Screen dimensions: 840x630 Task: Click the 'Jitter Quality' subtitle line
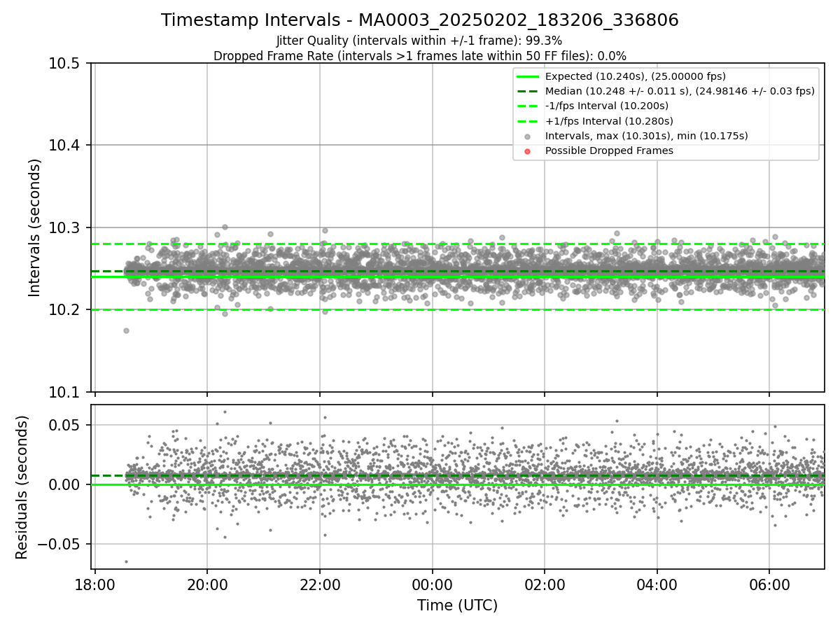[x=420, y=41]
